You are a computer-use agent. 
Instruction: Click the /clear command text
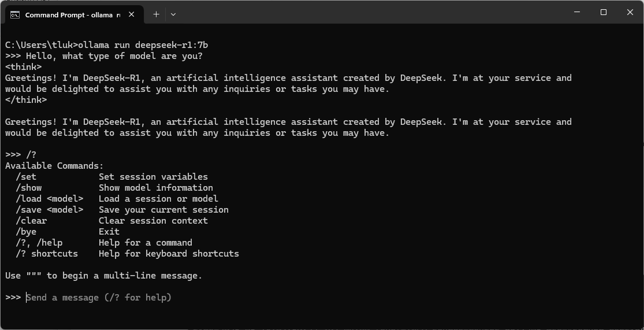(31, 221)
